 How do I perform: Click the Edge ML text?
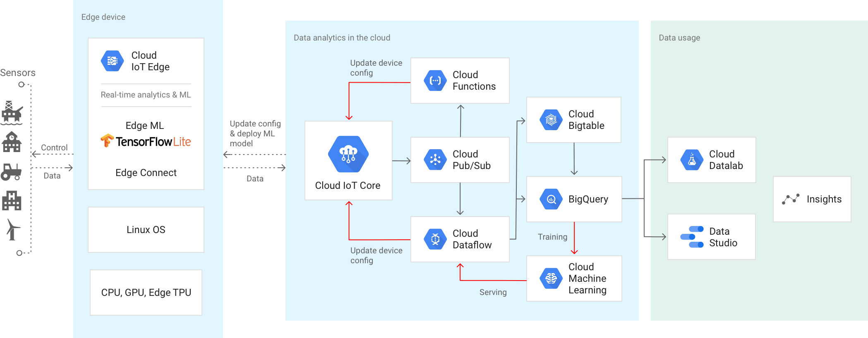[145, 126]
